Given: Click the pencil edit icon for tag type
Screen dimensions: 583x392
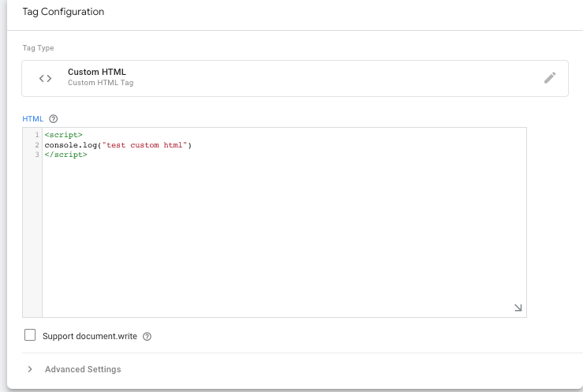Looking at the screenshot, I should click(550, 77).
